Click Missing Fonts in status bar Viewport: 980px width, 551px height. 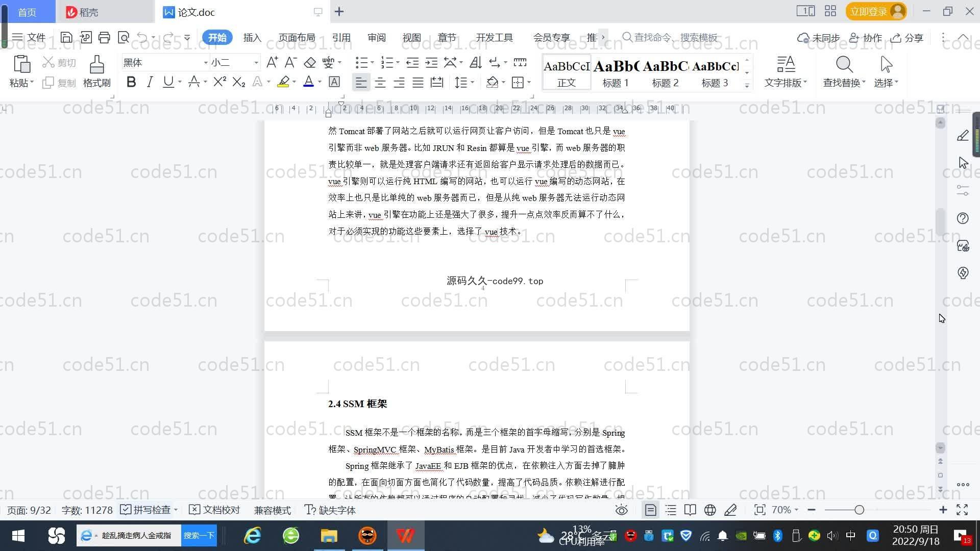[x=330, y=510]
